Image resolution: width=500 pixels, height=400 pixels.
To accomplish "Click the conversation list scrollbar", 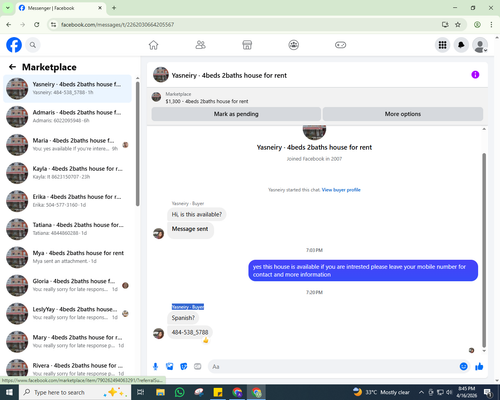I will pyautogui.click(x=137, y=143).
